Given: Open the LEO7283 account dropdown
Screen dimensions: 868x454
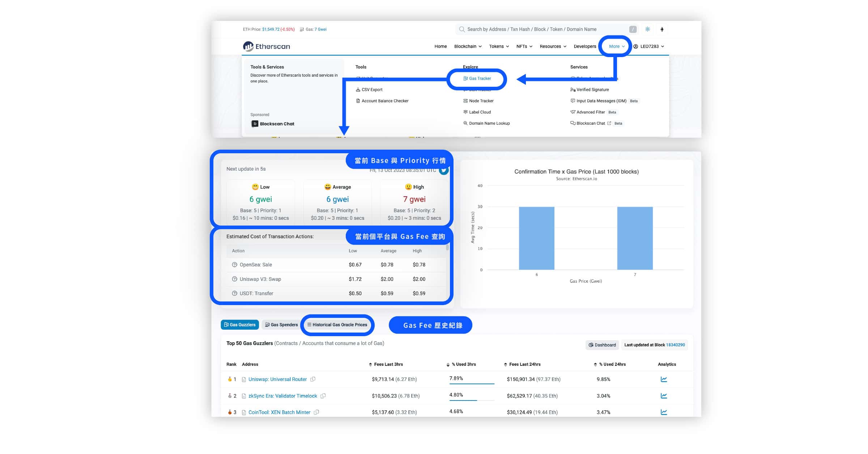Looking at the screenshot, I should coord(649,46).
